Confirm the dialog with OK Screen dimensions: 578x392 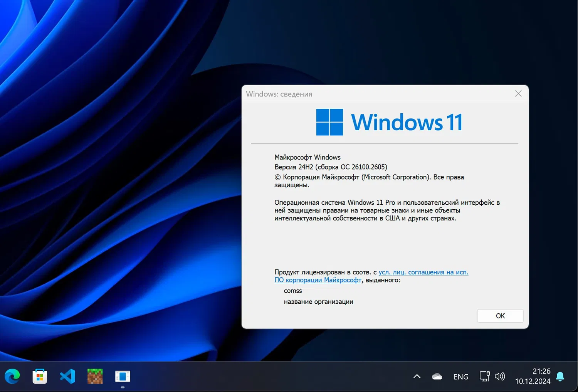pos(500,315)
